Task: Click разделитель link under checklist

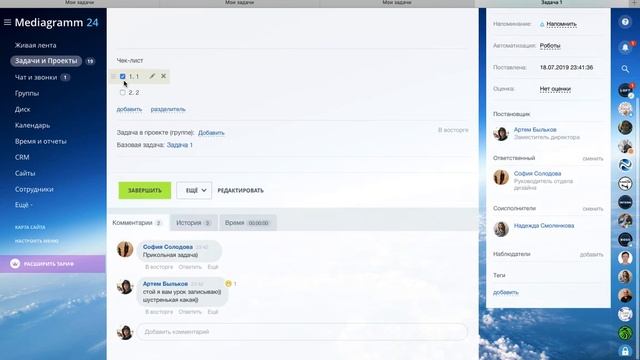Action: tap(168, 109)
